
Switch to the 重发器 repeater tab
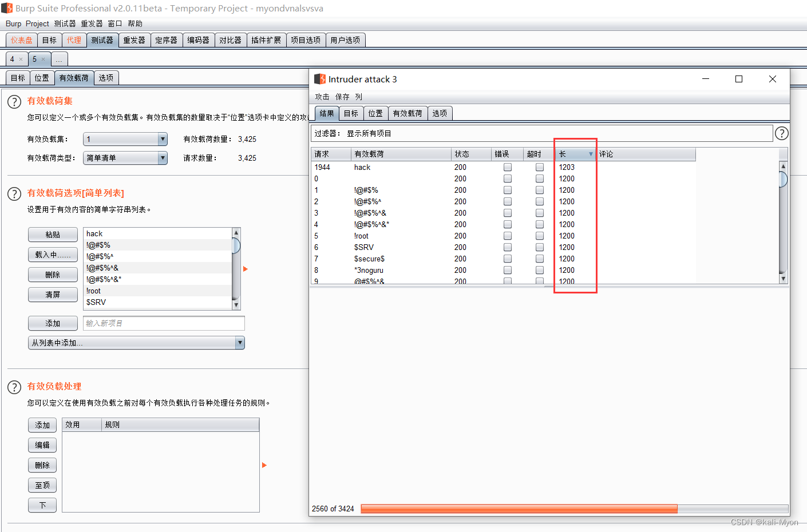pyautogui.click(x=134, y=40)
